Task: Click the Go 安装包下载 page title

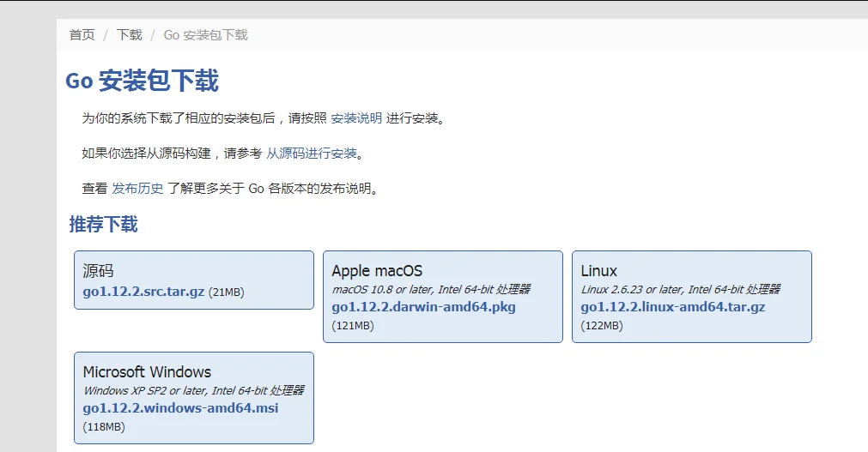Action: click(x=143, y=81)
